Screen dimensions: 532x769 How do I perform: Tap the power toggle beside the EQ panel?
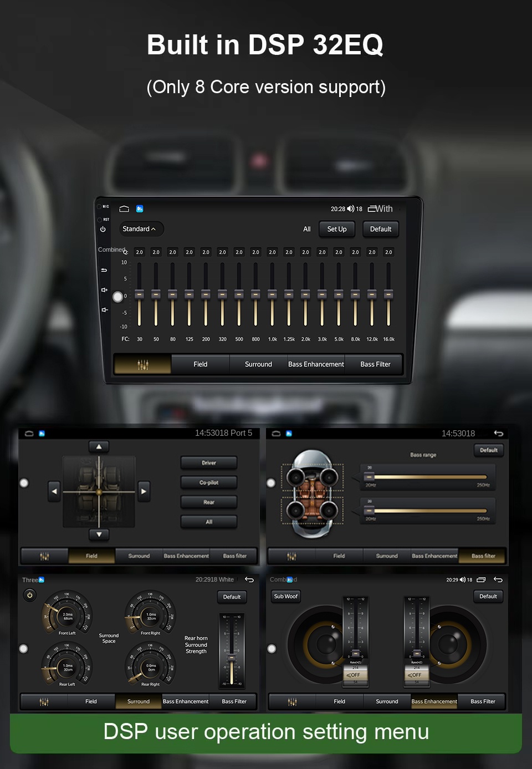tap(103, 230)
